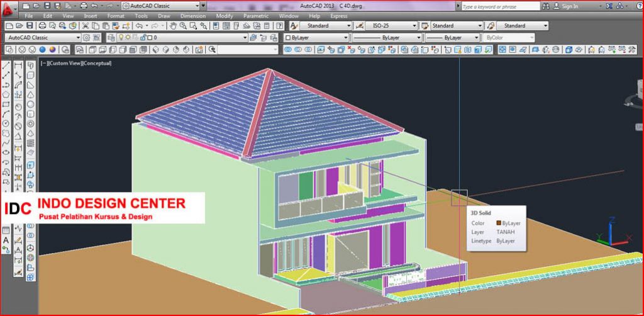Pick the Diameter dimension tool

[18, 126]
